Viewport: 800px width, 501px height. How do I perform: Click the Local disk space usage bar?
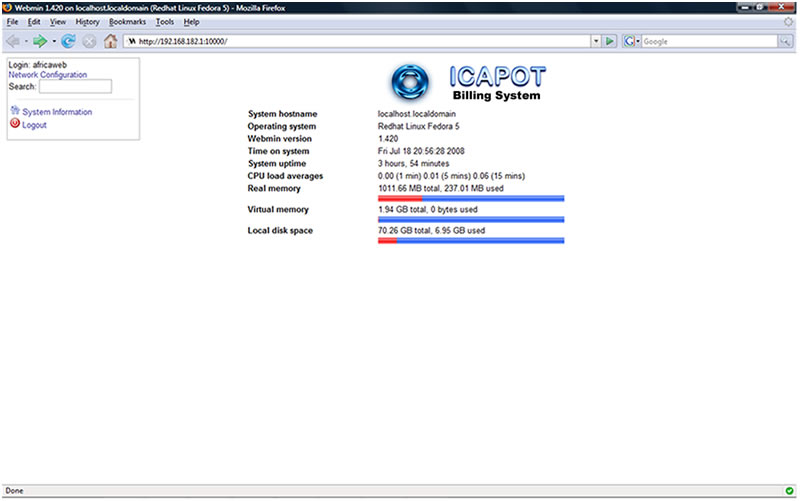point(471,240)
